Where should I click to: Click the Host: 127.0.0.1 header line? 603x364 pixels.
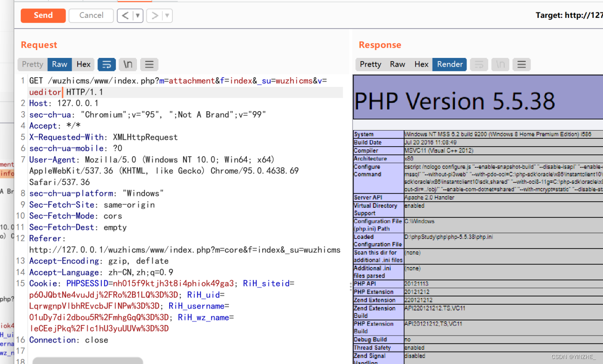pos(64,103)
